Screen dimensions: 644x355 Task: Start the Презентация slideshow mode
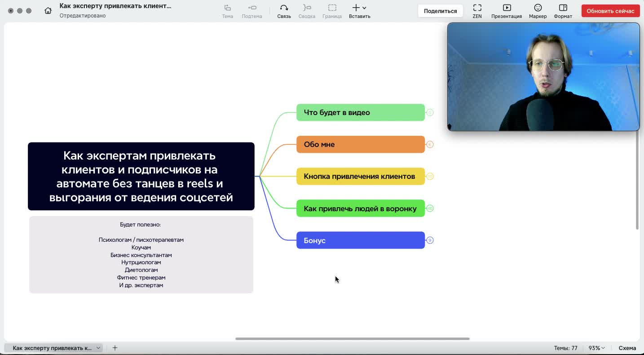point(507,11)
